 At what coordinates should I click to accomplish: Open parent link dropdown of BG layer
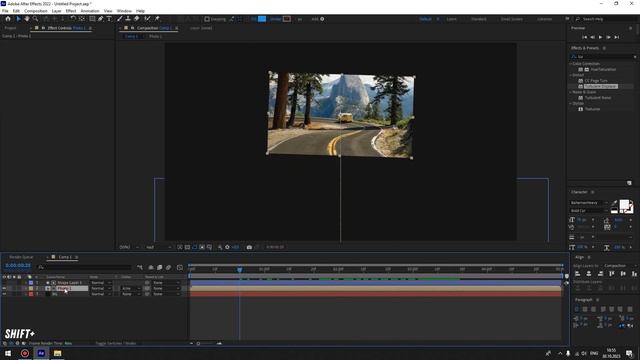click(x=166, y=294)
